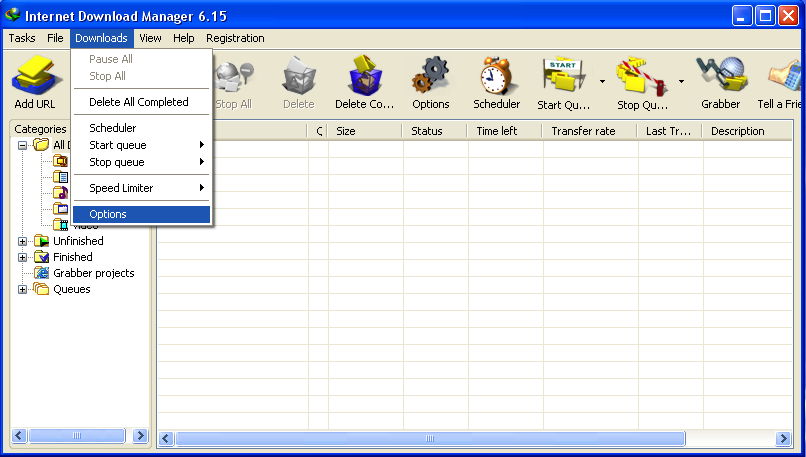The height and width of the screenshot is (457, 806).
Task: Expand the Unfinished tree node
Action: [x=23, y=241]
